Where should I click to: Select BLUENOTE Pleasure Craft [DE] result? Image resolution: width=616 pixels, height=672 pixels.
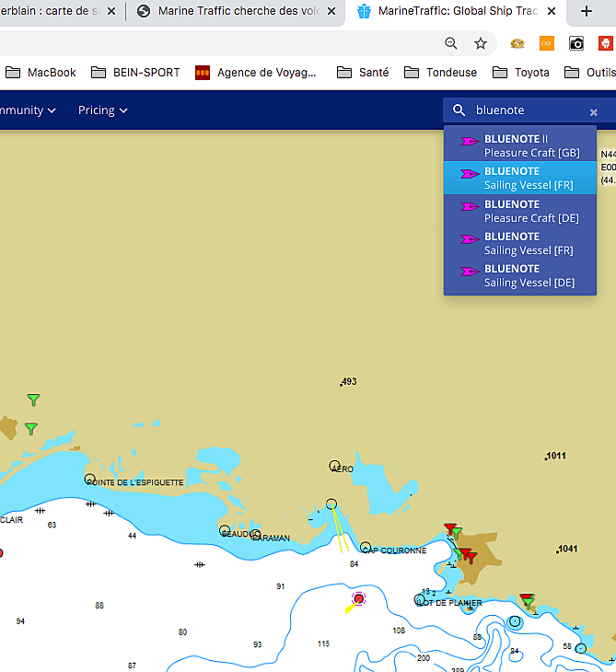[x=520, y=211]
